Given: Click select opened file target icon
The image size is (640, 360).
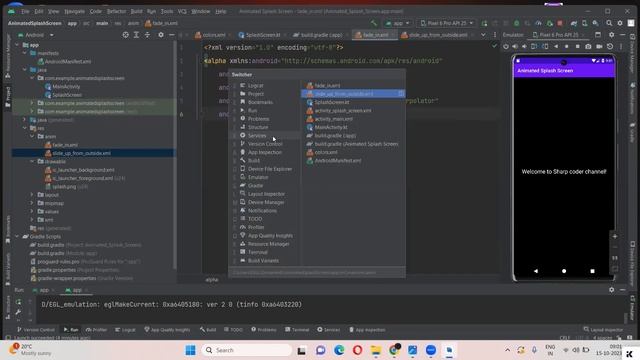Looking at the screenshot, I should pyautogui.click(x=125, y=35).
